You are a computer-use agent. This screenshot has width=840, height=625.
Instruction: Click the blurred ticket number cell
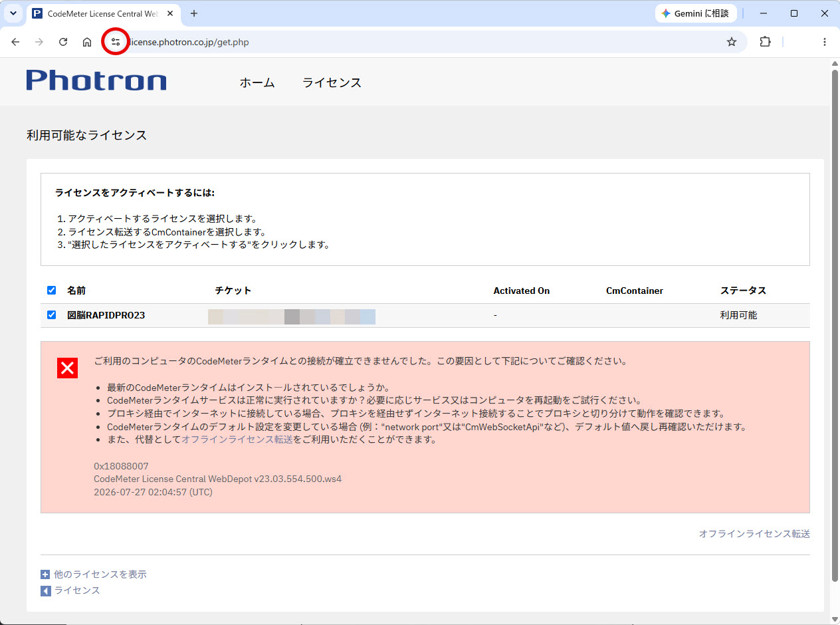[x=292, y=316]
